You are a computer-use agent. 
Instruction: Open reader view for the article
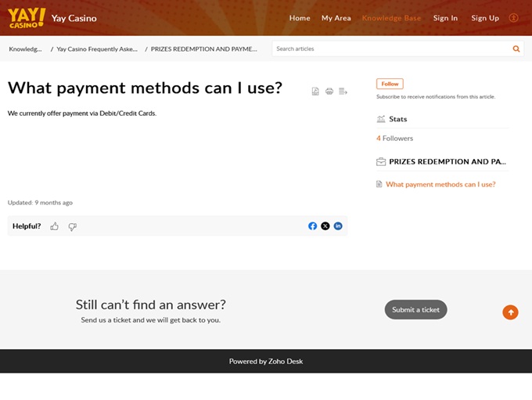(x=343, y=92)
